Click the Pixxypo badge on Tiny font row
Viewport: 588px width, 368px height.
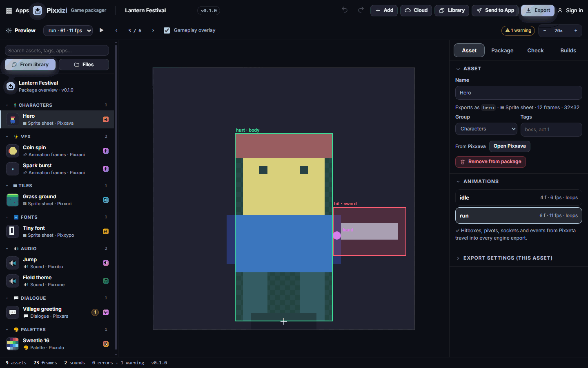coord(106,231)
